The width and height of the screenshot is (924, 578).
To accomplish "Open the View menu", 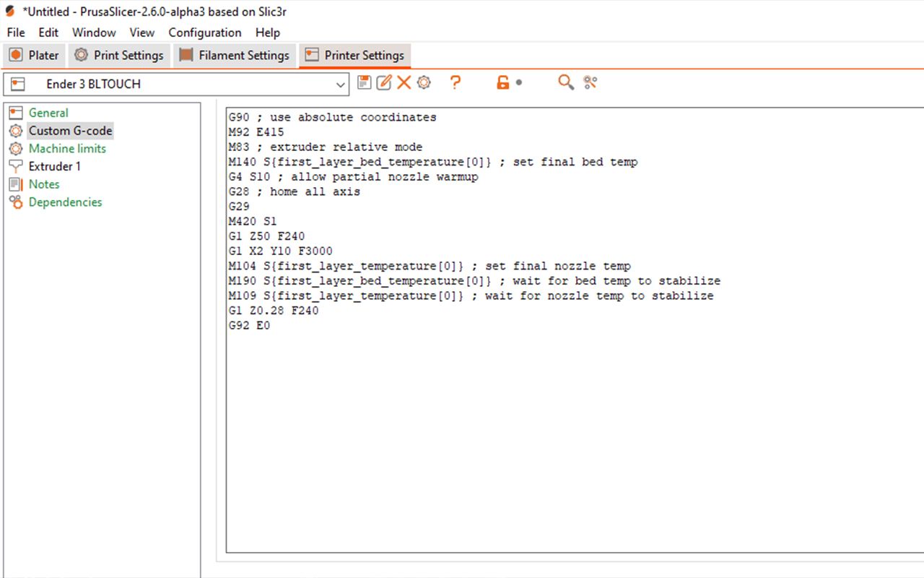I will coord(142,33).
